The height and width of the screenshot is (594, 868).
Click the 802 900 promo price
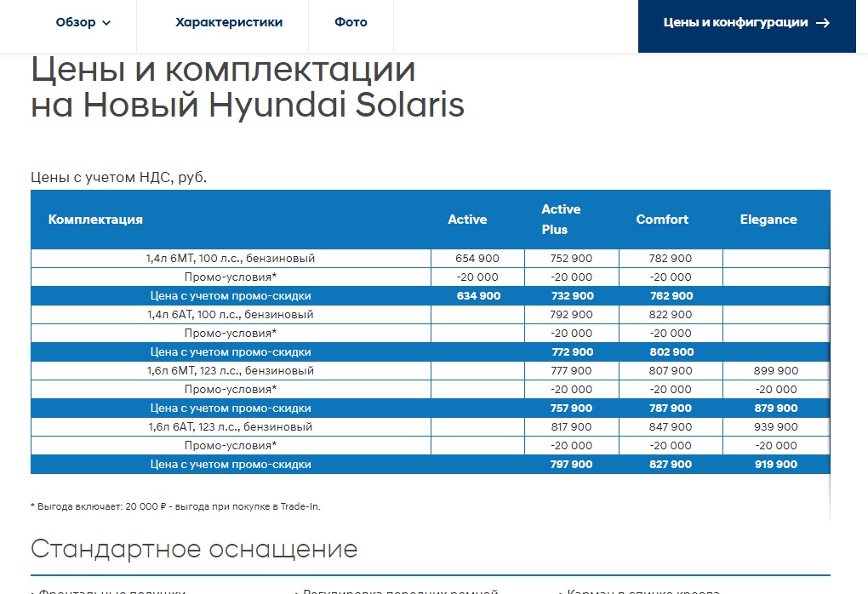tap(671, 352)
